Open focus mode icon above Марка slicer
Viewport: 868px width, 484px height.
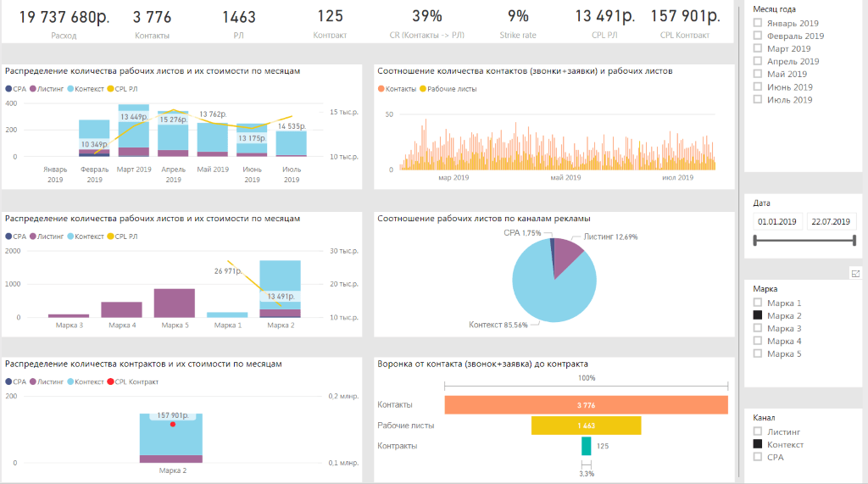855,273
